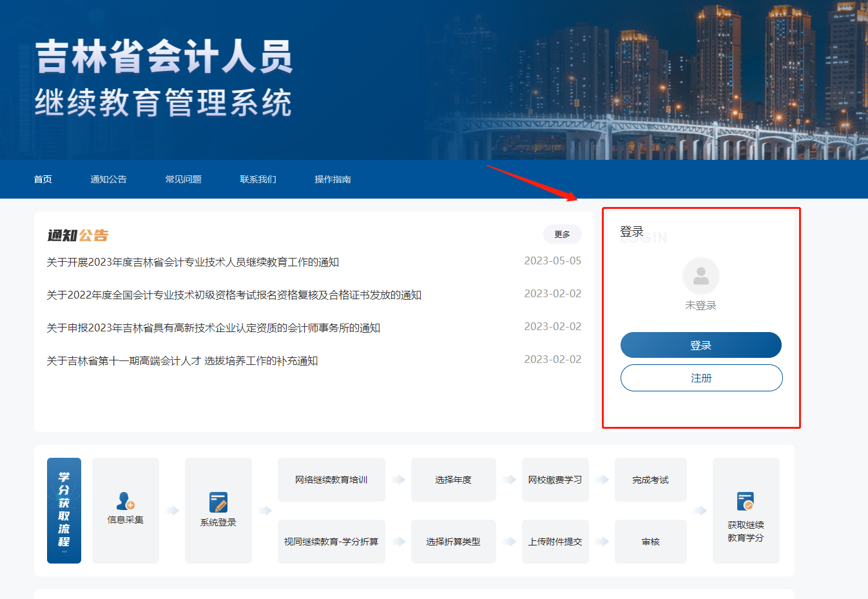This screenshot has height=599, width=868.
Task: Click the 信息采集 person icon
Action: tap(125, 503)
